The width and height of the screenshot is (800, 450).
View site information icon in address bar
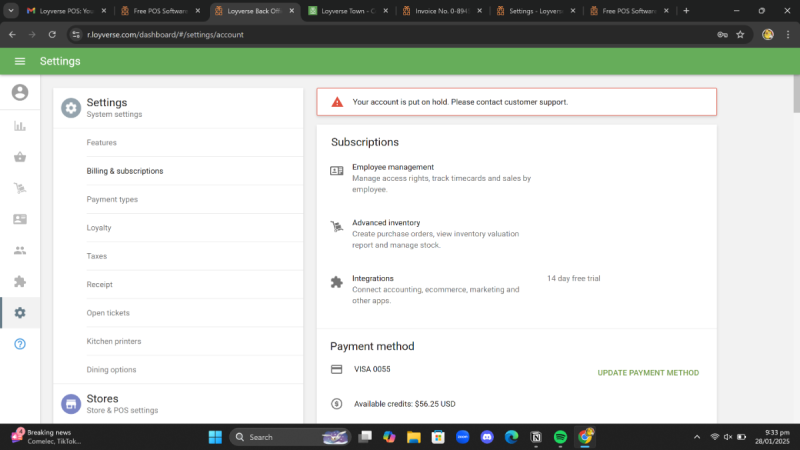tap(76, 35)
